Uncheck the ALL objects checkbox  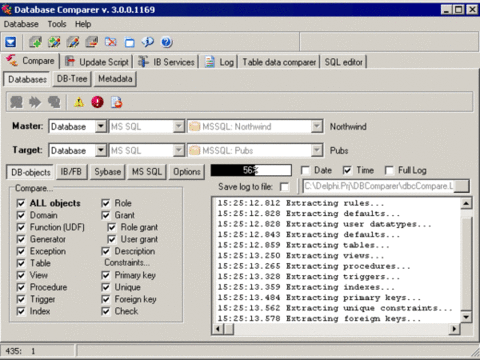[21, 203]
